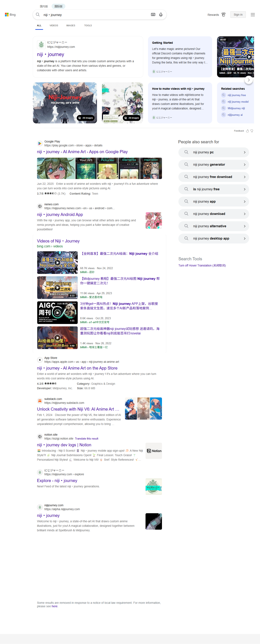
Task: Click the search input field
Action: [95, 15]
